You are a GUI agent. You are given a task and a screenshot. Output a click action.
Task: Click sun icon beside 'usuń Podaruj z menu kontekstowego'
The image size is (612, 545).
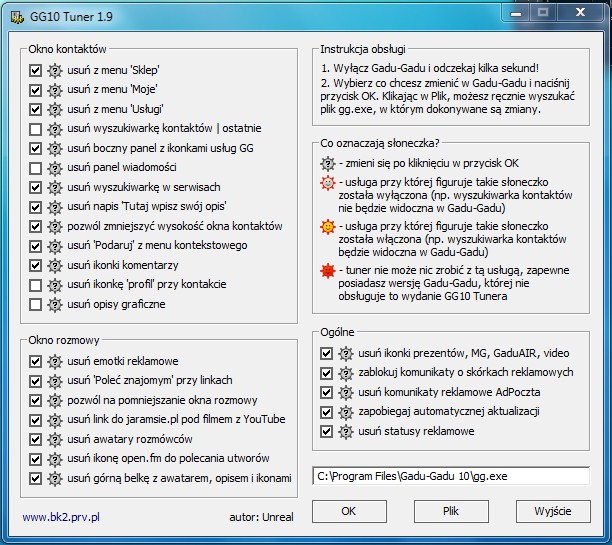(x=55, y=246)
